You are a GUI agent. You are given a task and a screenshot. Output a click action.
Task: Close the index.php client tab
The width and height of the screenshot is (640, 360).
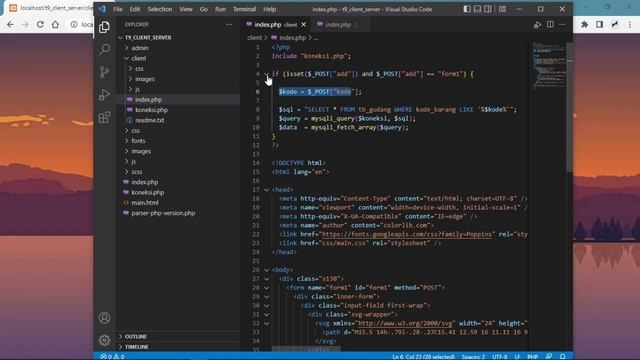(x=303, y=24)
